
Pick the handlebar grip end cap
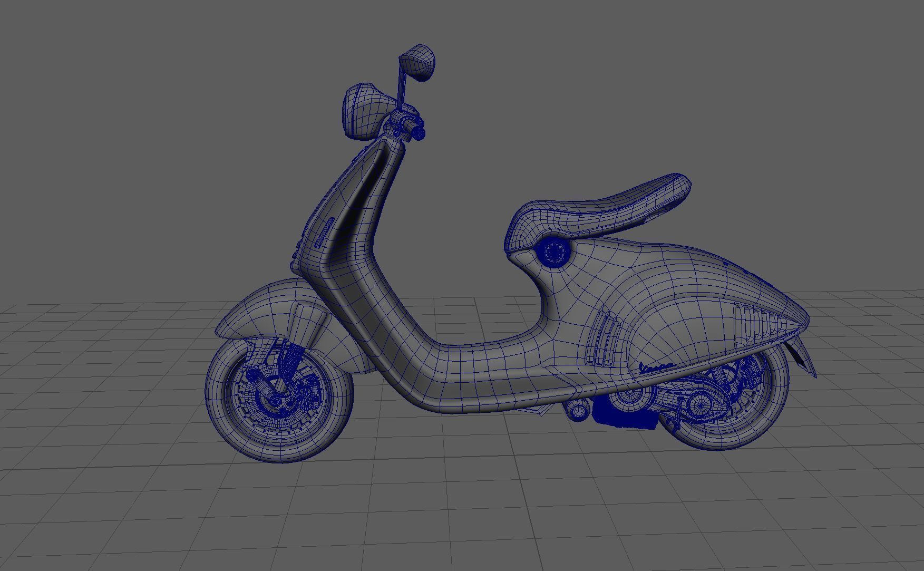419,134
